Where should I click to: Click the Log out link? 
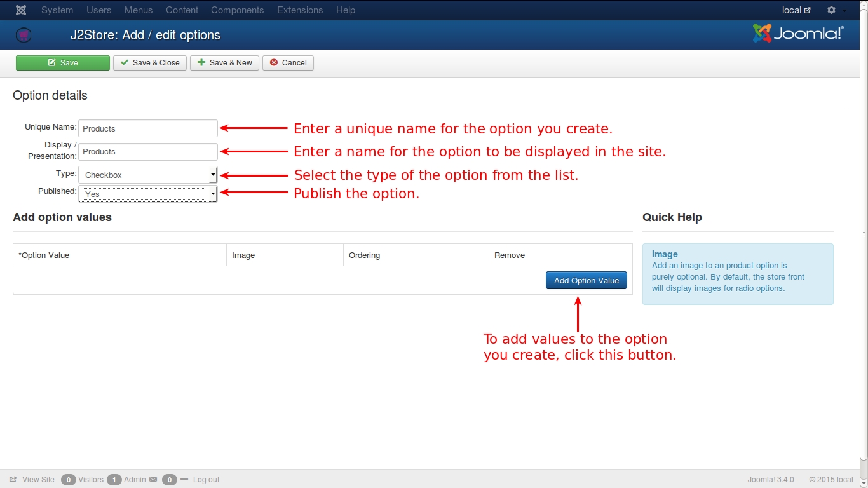coord(206,480)
